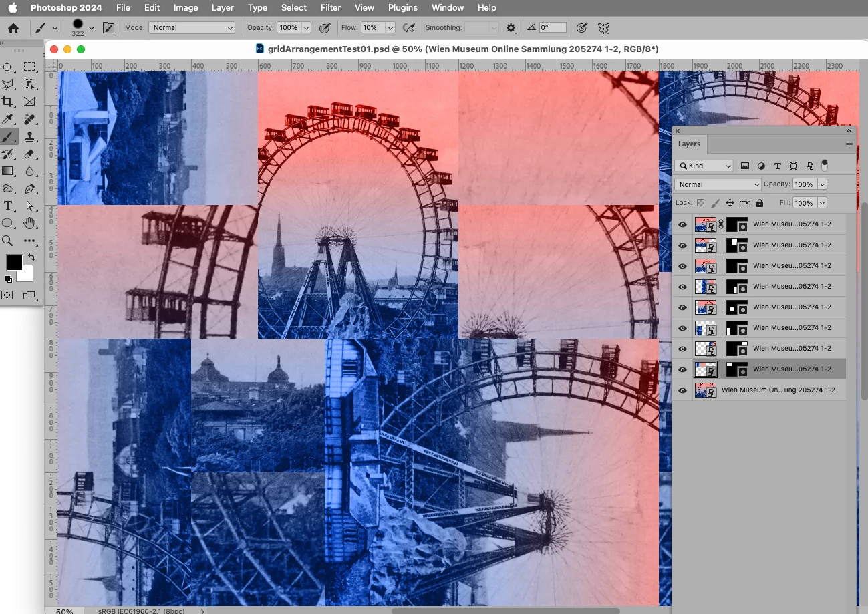Go to the Home screen

(13, 28)
